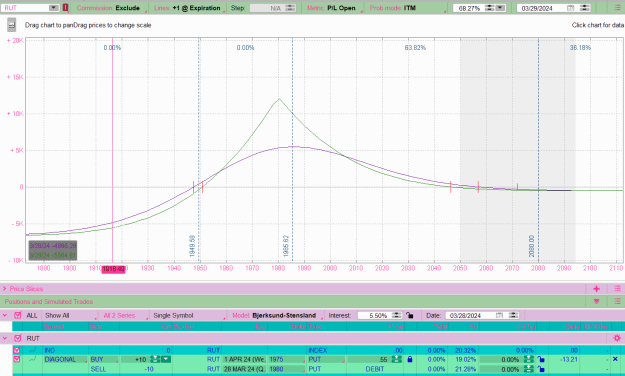Toggle the IND row checkbox
Image resolution: width=625 pixels, height=376 pixels.
17,350
